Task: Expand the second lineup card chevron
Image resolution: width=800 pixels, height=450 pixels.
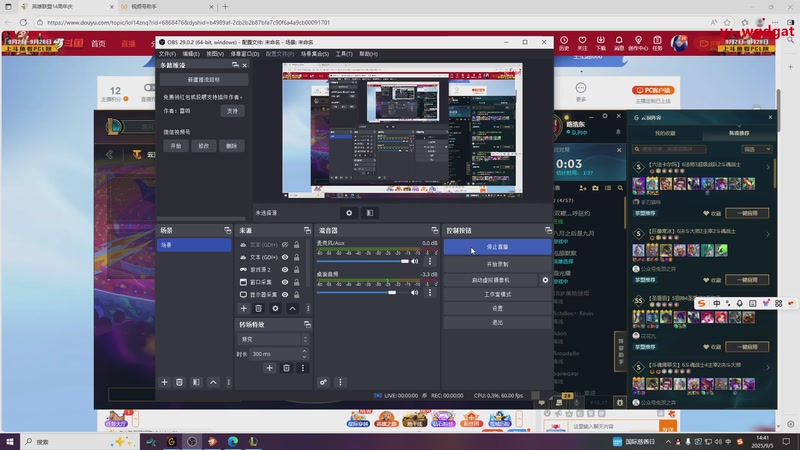Action: (768, 234)
